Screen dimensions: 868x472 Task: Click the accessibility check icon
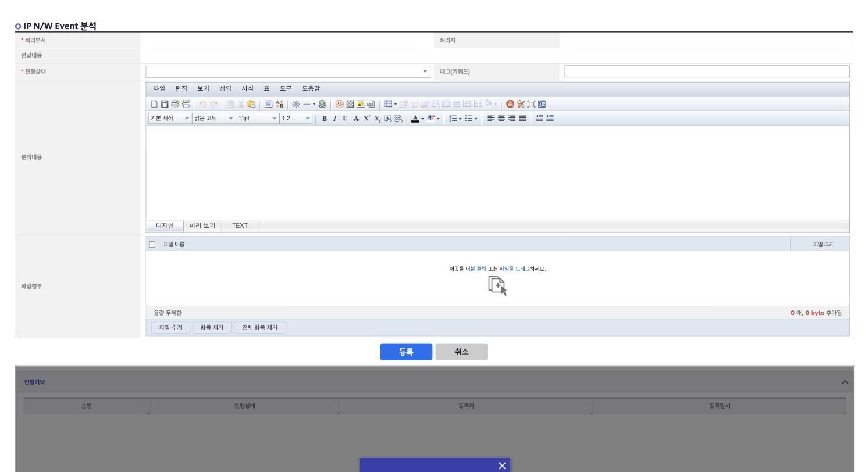pos(510,104)
